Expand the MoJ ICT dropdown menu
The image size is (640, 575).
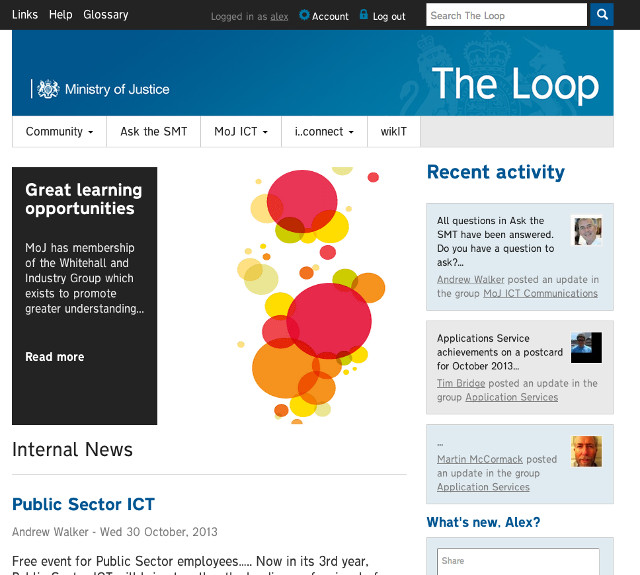tap(241, 131)
